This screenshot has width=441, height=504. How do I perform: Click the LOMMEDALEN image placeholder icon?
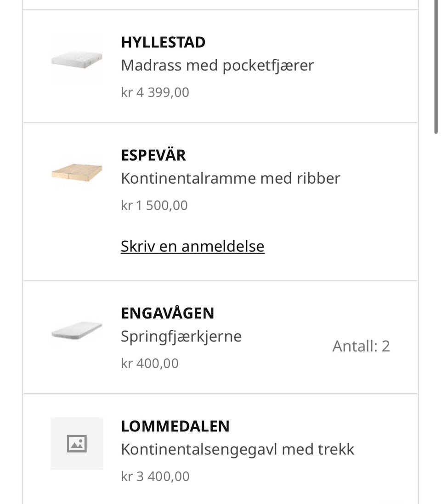[x=77, y=443]
